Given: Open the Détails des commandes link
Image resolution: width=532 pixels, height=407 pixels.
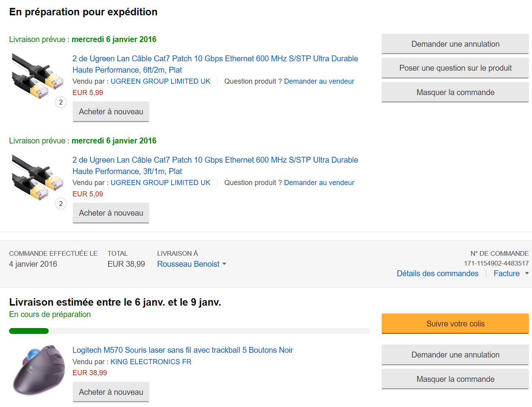Looking at the screenshot, I should (x=437, y=273).
